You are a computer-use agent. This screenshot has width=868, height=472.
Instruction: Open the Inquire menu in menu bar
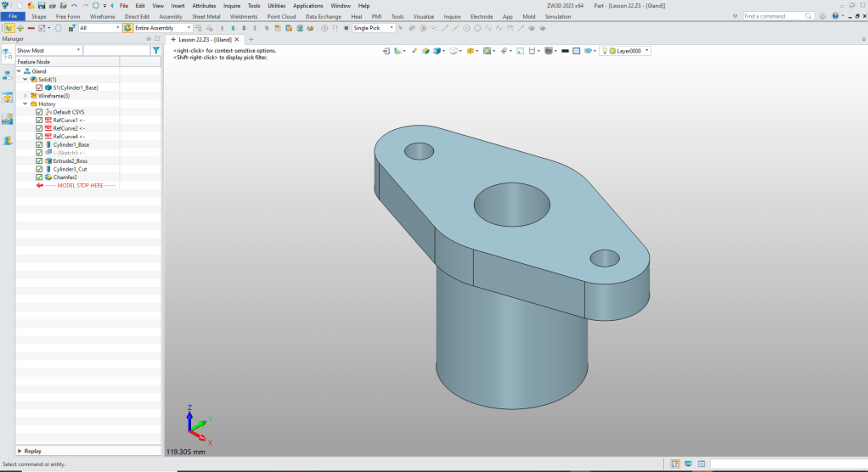[x=232, y=5]
